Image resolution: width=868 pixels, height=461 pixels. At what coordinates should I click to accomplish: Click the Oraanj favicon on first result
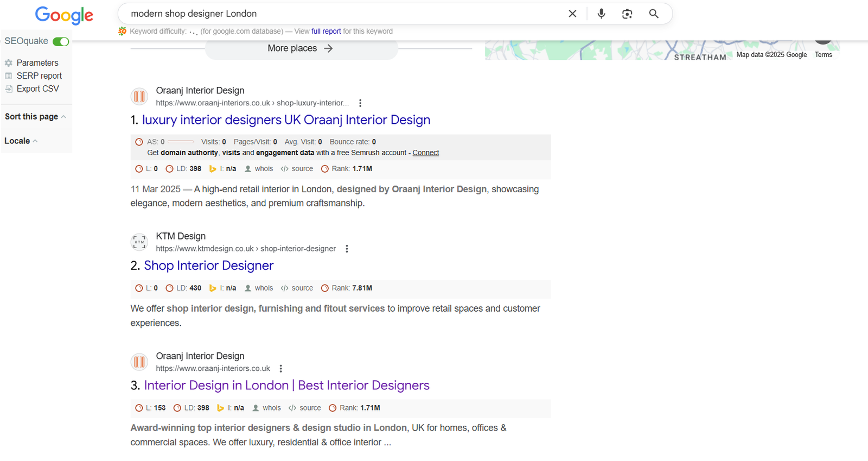point(139,97)
